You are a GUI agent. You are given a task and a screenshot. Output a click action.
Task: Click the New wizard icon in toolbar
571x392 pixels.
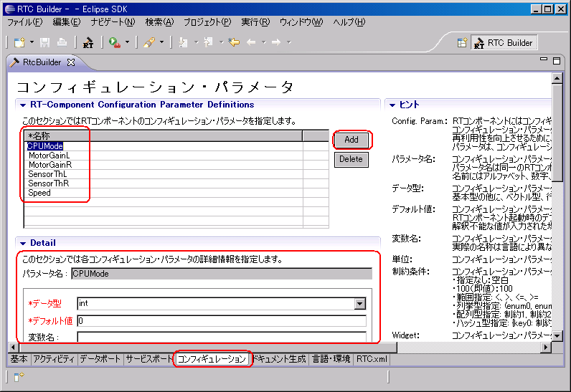click(19, 42)
